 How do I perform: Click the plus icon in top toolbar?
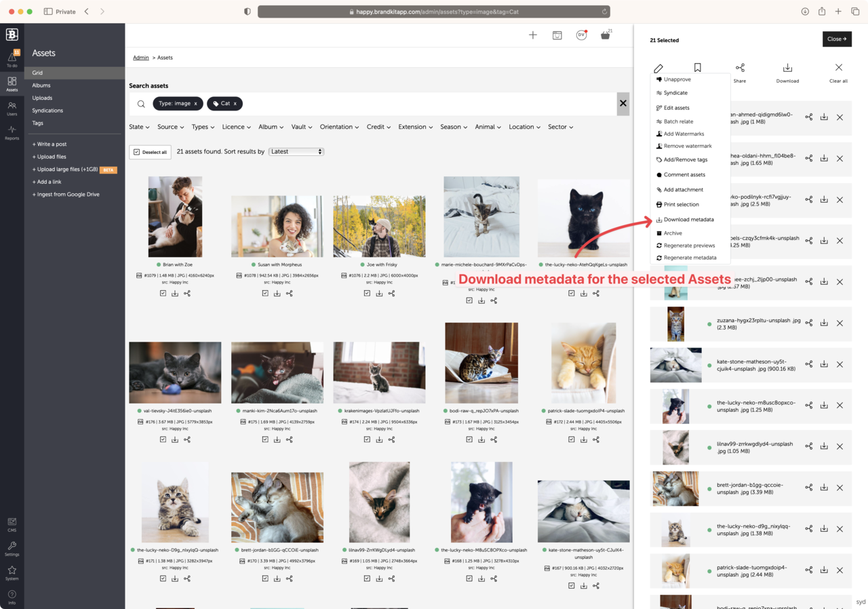(x=533, y=35)
